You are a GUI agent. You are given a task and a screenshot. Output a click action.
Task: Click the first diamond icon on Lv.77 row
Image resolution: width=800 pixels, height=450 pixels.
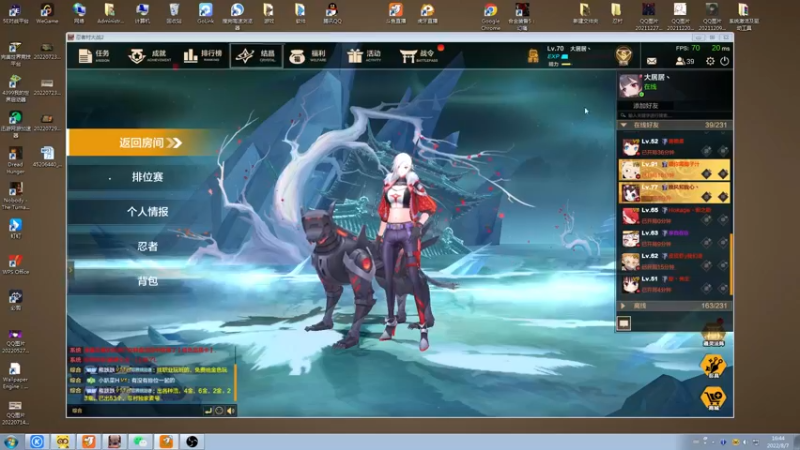[x=706, y=196]
